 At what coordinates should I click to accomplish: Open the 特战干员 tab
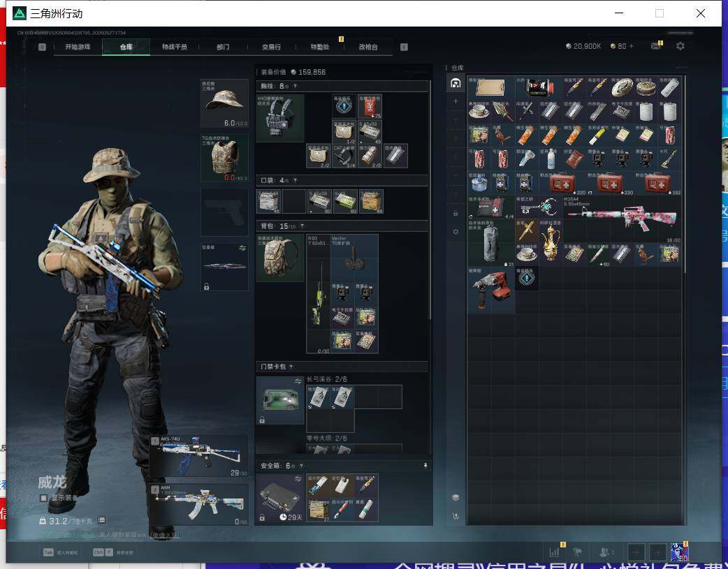tap(175, 47)
